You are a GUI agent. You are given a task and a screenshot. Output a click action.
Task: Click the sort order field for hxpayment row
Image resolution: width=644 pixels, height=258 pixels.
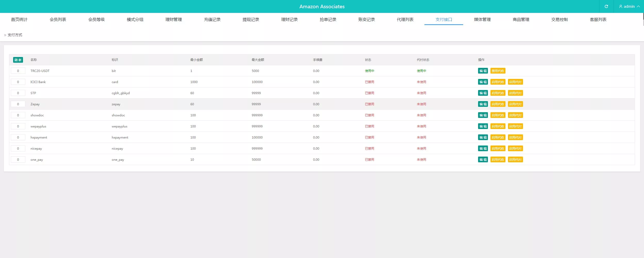tap(18, 138)
